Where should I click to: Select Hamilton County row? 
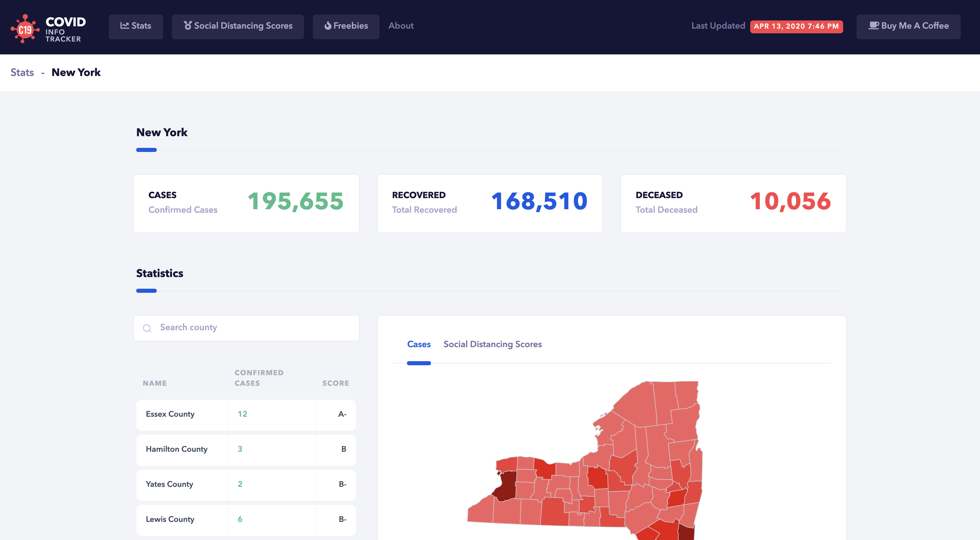(176, 449)
